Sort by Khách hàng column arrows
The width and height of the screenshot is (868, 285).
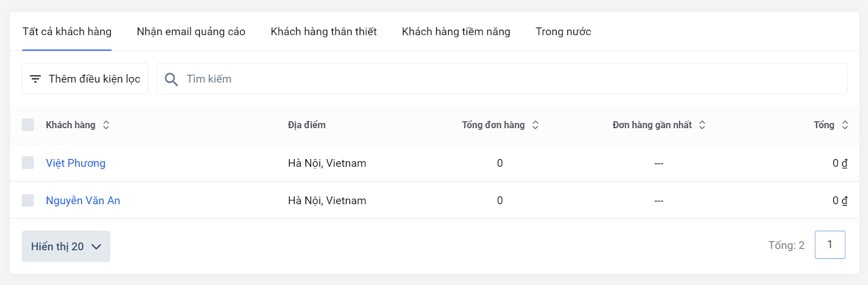(106, 125)
